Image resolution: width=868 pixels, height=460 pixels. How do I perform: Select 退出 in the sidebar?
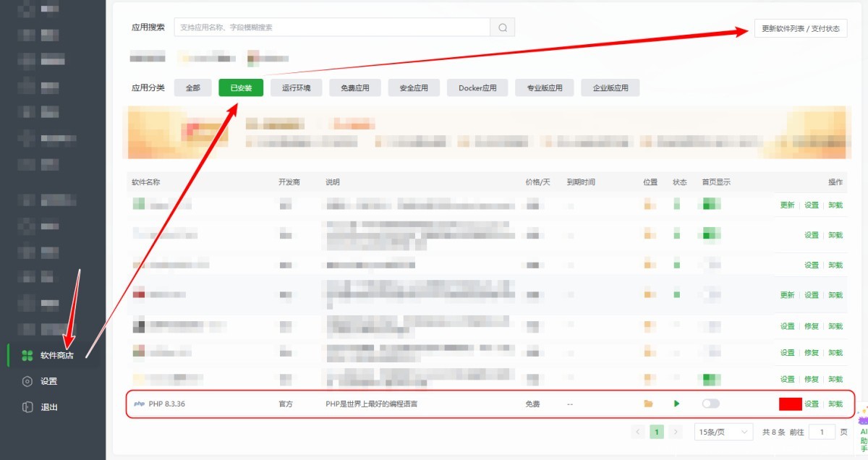click(x=48, y=407)
